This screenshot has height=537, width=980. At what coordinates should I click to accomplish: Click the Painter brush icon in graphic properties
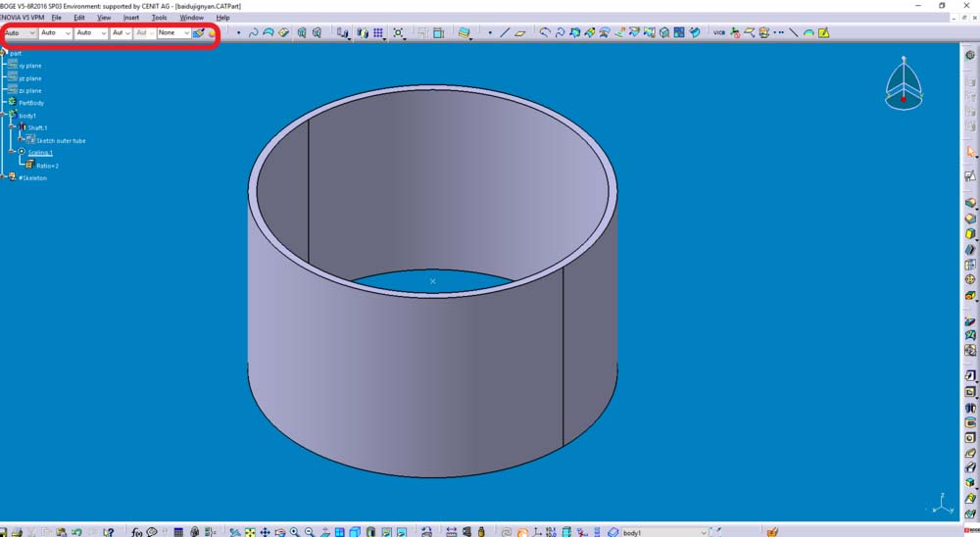pos(199,33)
